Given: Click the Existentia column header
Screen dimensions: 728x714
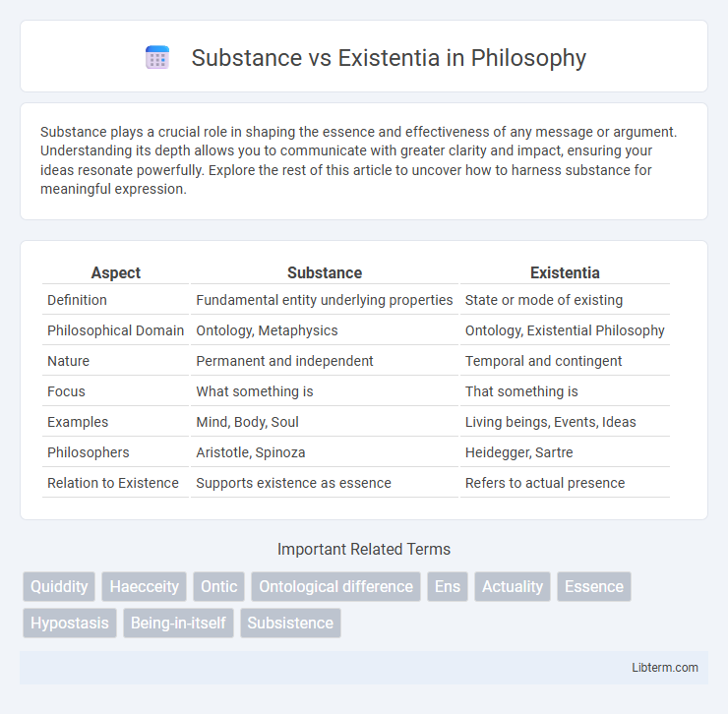Looking at the screenshot, I should tap(565, 272).
